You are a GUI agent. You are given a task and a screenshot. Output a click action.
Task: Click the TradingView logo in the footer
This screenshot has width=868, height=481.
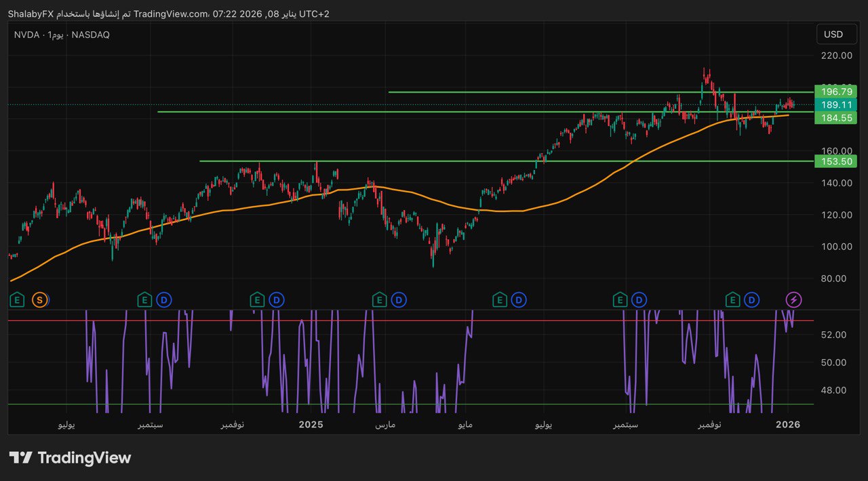70,458
